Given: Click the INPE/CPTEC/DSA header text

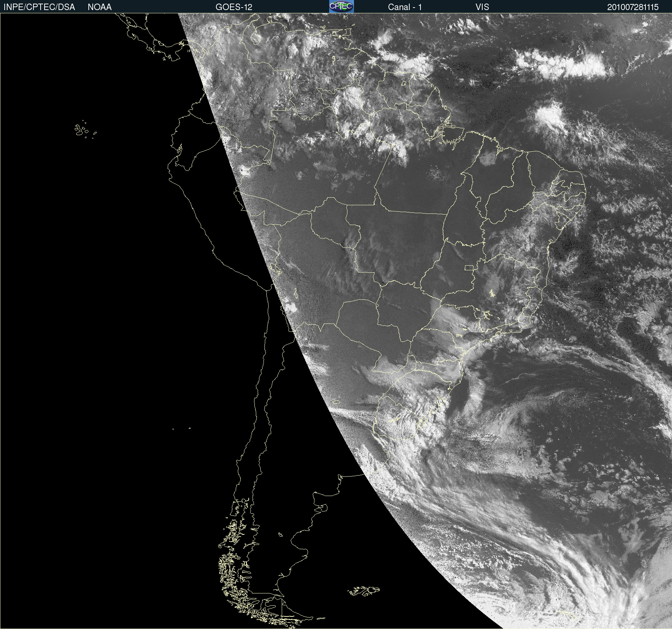Looking at the screenshot, I should [x=39, y=7].
